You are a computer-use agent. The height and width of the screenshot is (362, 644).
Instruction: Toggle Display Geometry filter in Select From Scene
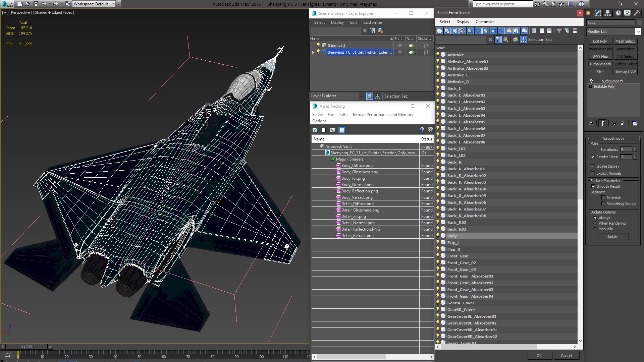click(x=439, y=31)
